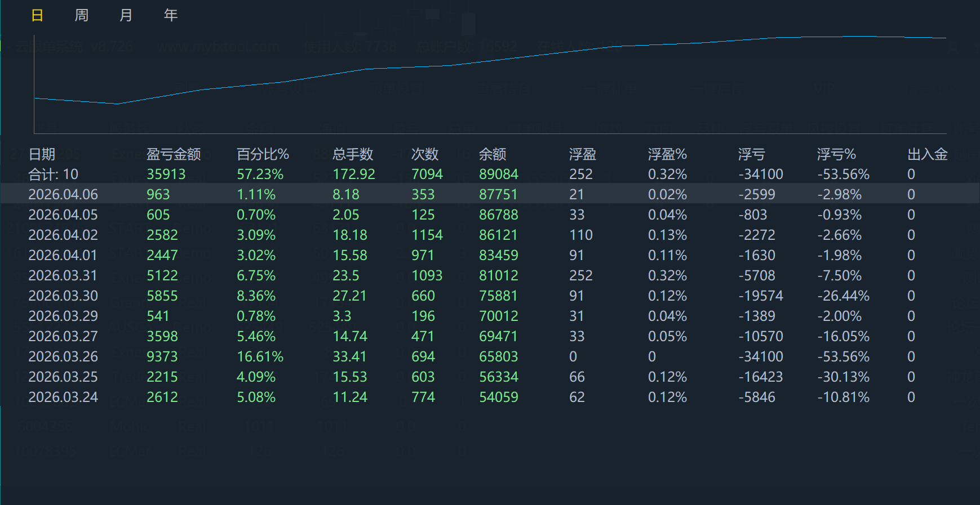Click total profit value 35913
The height and width of the screenshot is (505, 980).
point(166,175)
